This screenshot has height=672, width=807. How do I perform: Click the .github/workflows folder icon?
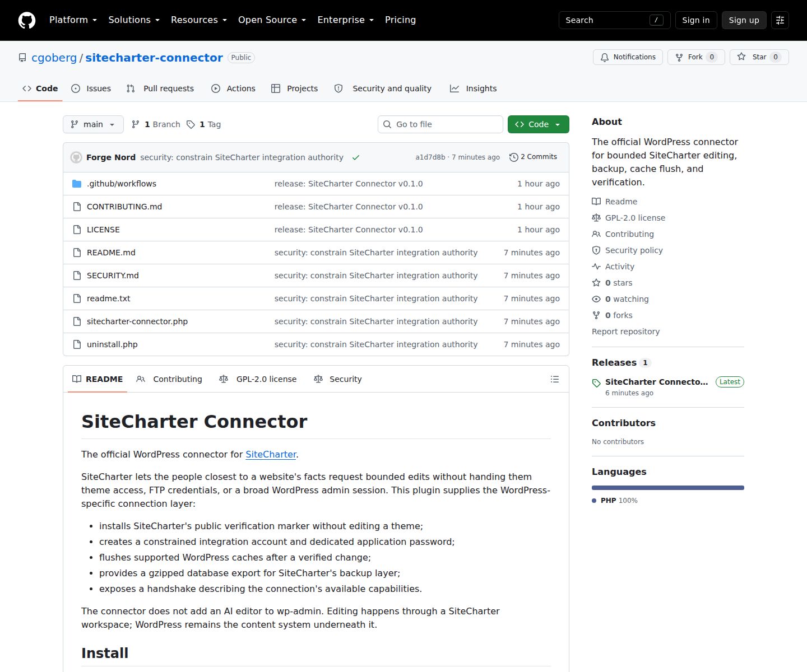(x=77, y=184)
